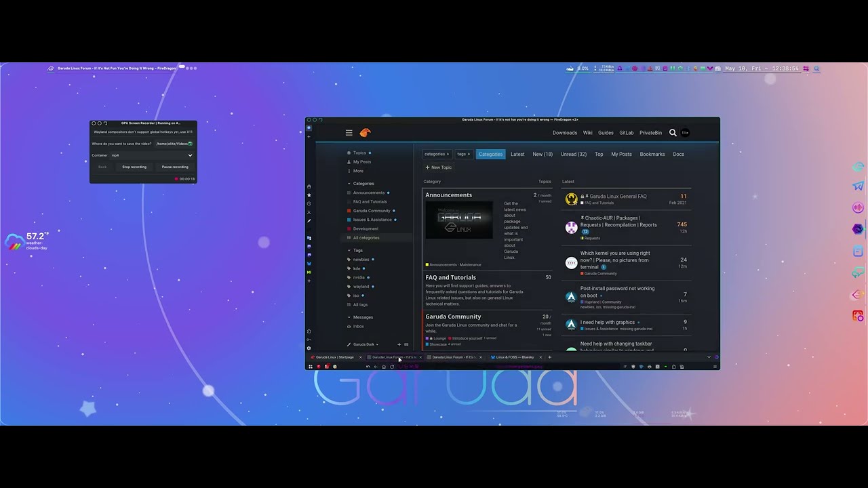
Task: Open the tags filter dropdown
Action: point(464,154)
